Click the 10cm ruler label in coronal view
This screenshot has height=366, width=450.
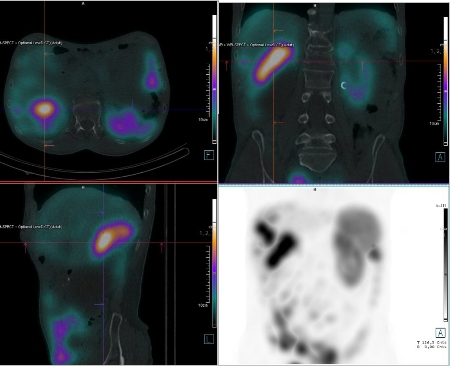coord(434,124)
